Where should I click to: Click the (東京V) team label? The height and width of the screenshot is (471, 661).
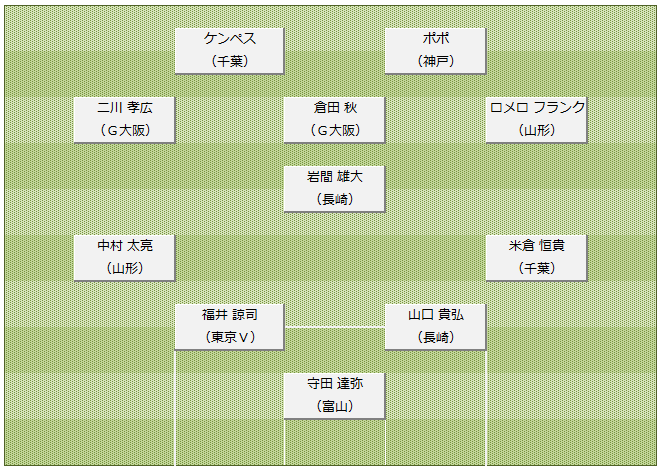click(x=230, y=337)
